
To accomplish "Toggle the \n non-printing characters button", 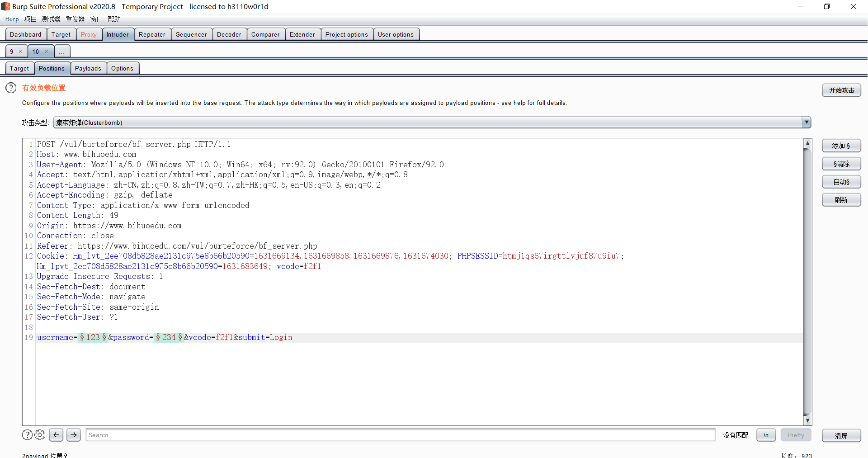I will coord(766,435).
